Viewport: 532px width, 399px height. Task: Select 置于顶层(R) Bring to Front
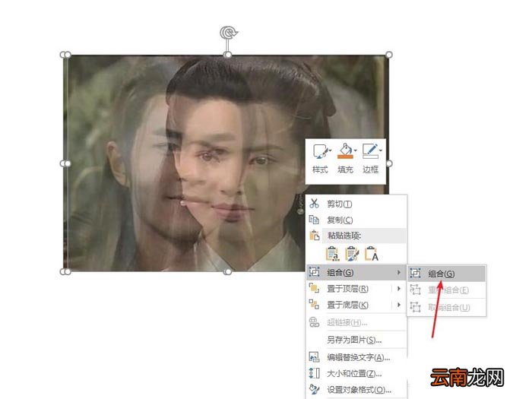pos(356,289)
